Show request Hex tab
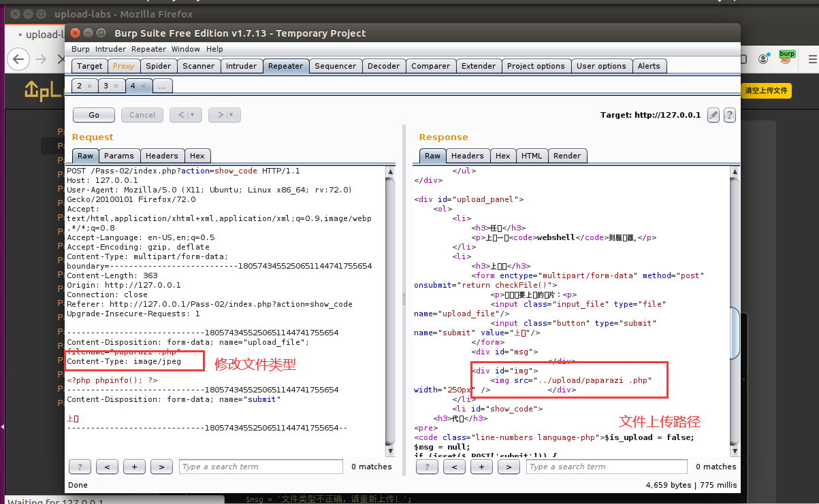 point(197,156)
